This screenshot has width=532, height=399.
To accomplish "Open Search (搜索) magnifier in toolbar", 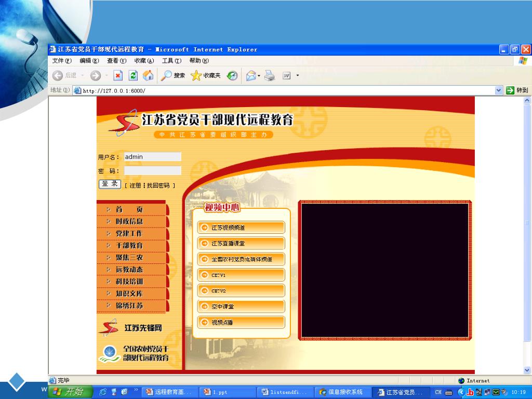I will click(x=173, y=75).
